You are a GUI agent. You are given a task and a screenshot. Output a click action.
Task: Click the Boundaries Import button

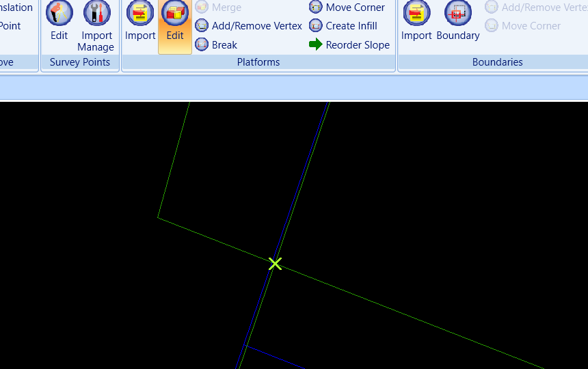tap(416, 20)
